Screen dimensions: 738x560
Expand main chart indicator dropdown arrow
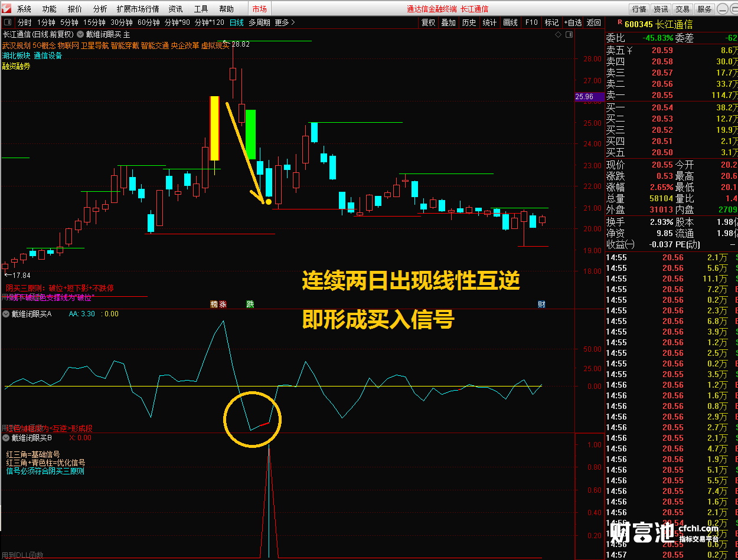coord(80,35)
